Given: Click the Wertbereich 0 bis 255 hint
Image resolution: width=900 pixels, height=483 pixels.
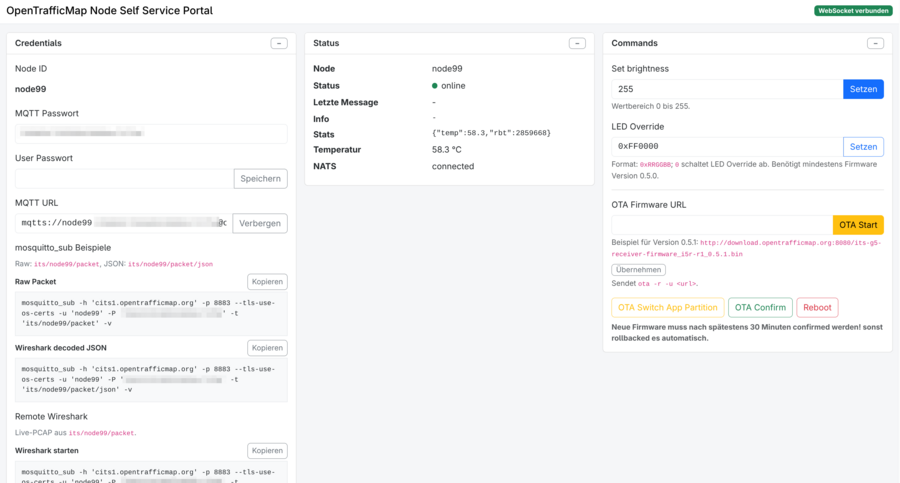Looking at the screenshot, I should [650, 106].
